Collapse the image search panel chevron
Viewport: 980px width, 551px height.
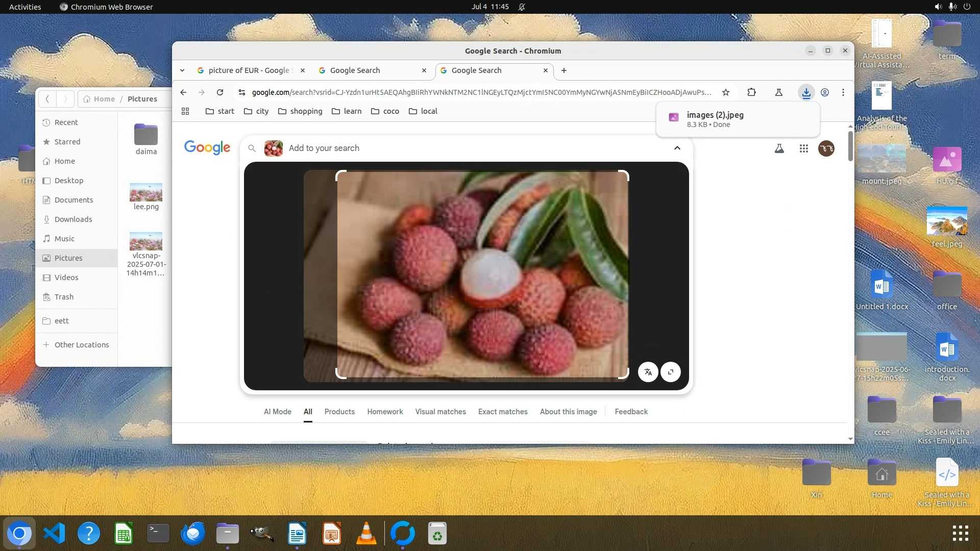pyautogui.click(x=677, y=148)
